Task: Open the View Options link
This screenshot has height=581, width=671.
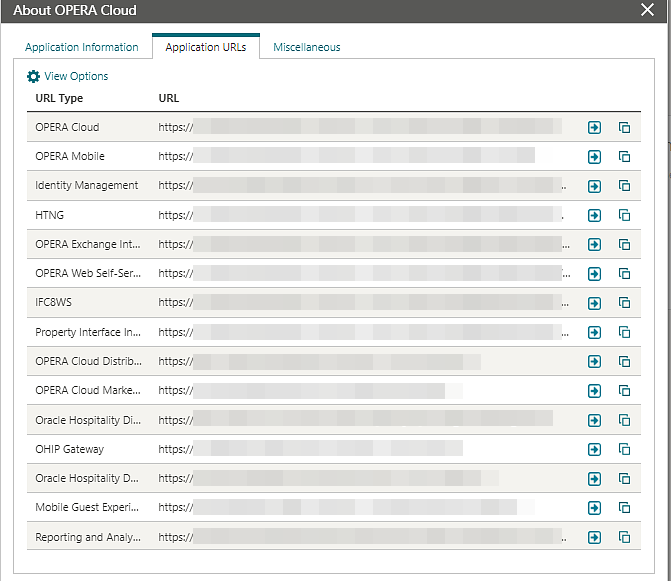Action: pyautogui.click(x=76, y=76)
